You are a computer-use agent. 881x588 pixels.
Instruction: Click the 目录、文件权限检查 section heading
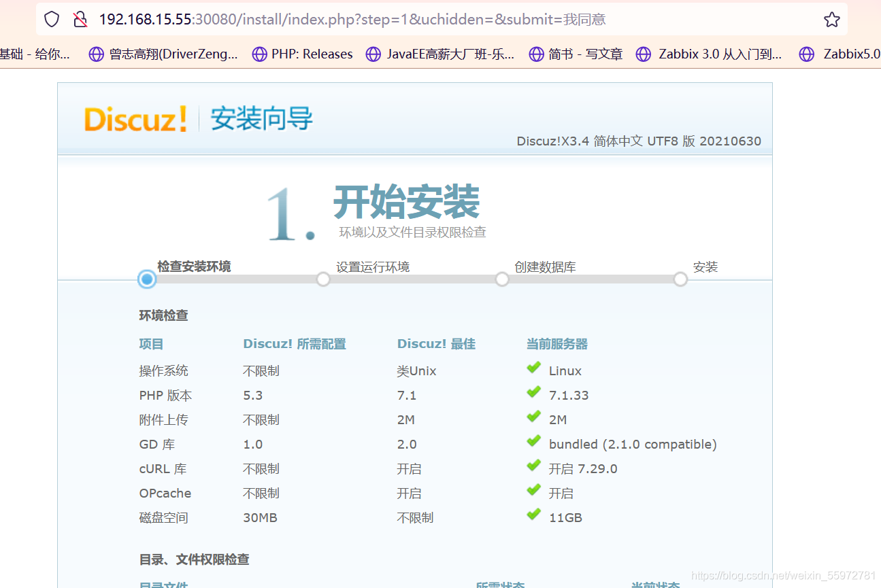tap(194, 559)
